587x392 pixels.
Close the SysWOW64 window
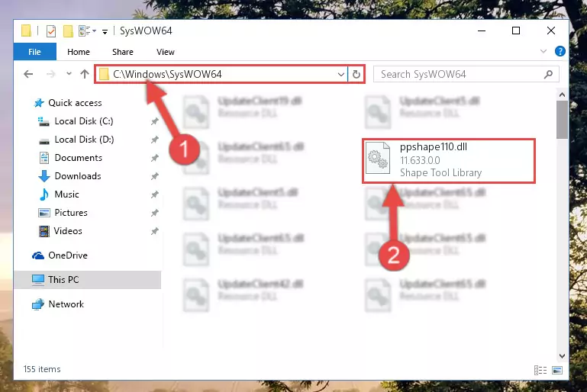[550, 31]
